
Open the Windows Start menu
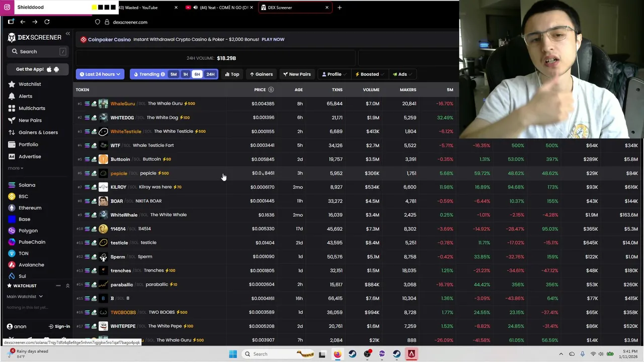click(232, 354)
